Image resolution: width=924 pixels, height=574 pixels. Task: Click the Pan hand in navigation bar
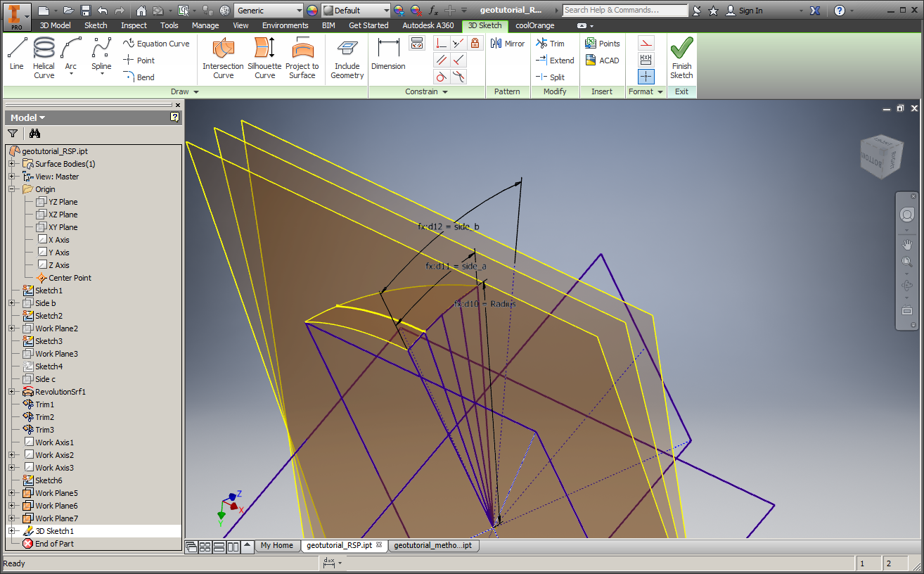click(907, 245)
